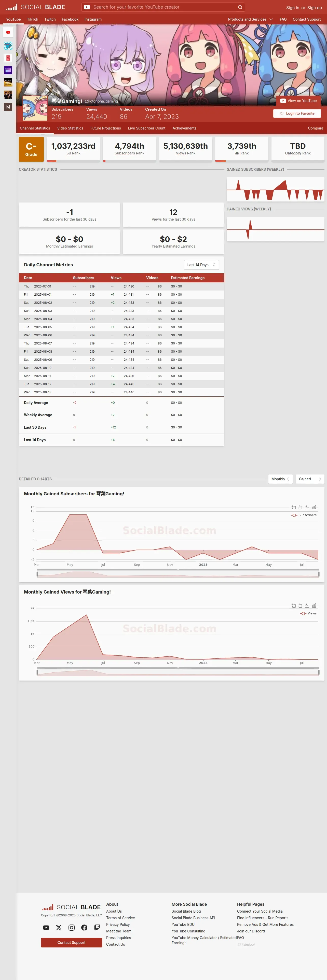
Task: Open the Sony channel sidebar icon
Action: point(8,82)
